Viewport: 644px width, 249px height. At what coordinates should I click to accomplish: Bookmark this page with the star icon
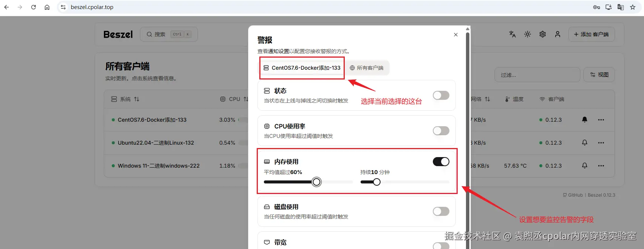[x=633, y=7]
